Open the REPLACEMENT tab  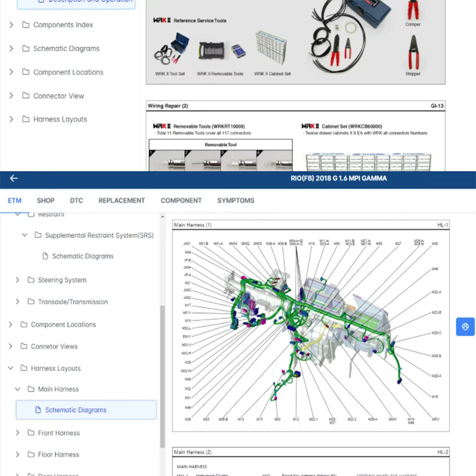(122, 200)
